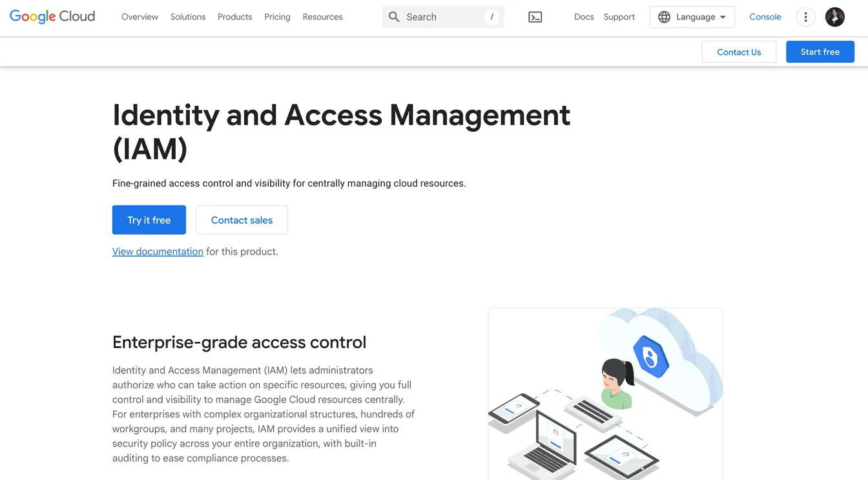This screenshot has width=868, height=480.
Task: Click the Enterprise-grade access control heading
Action: click(x=239, y=342)
